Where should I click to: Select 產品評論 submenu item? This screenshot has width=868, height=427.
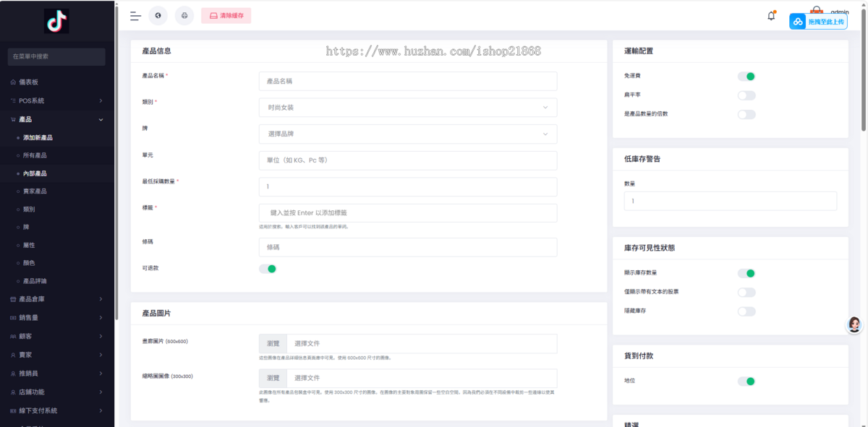[35, 281]
